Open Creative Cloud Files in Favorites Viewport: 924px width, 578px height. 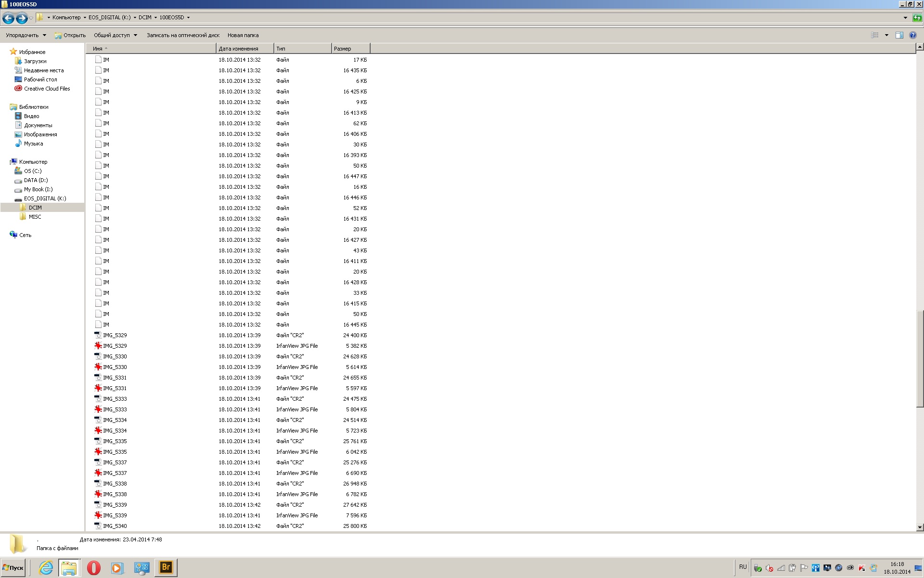click(47, 89)
